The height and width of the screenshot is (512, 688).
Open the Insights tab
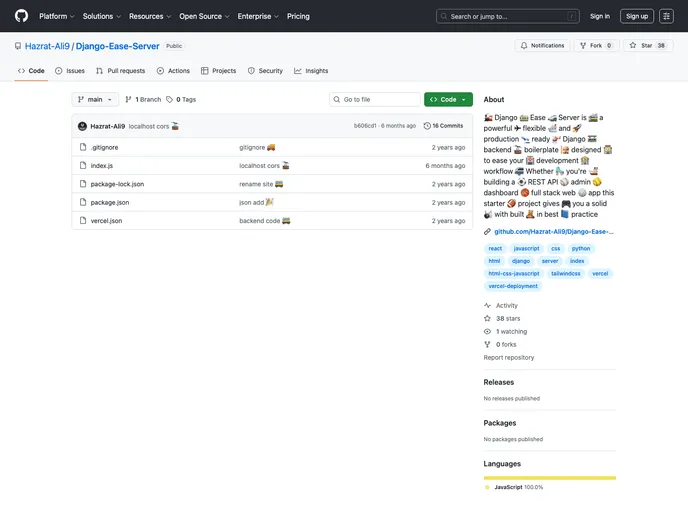tap(311, 71)
